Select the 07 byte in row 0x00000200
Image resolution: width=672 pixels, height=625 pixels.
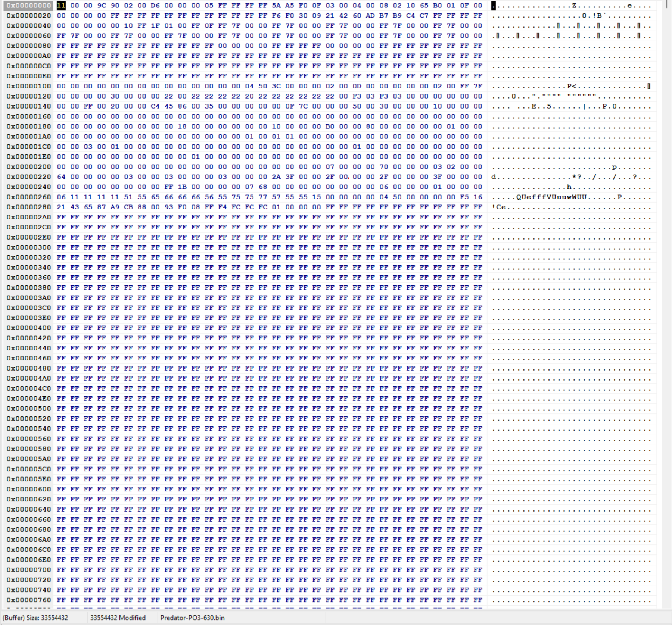pyautogui.click(x=330, y=167)
